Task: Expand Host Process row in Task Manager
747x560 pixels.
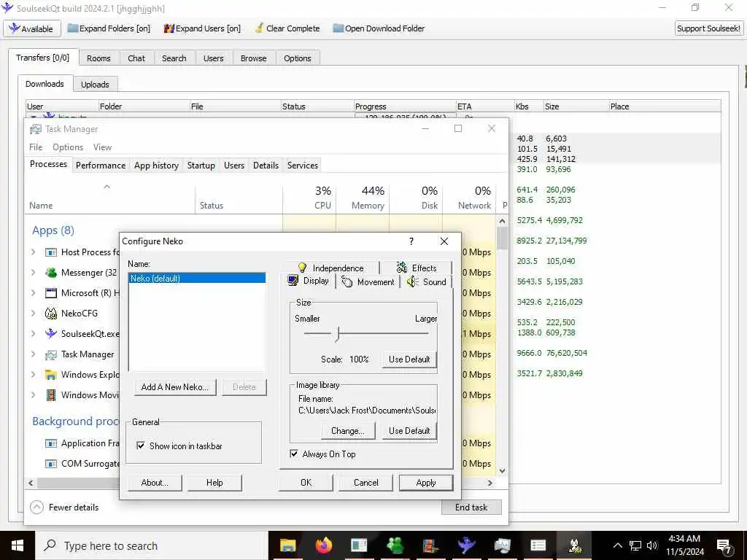Action: pyautogui.click(x=34, y=252)
